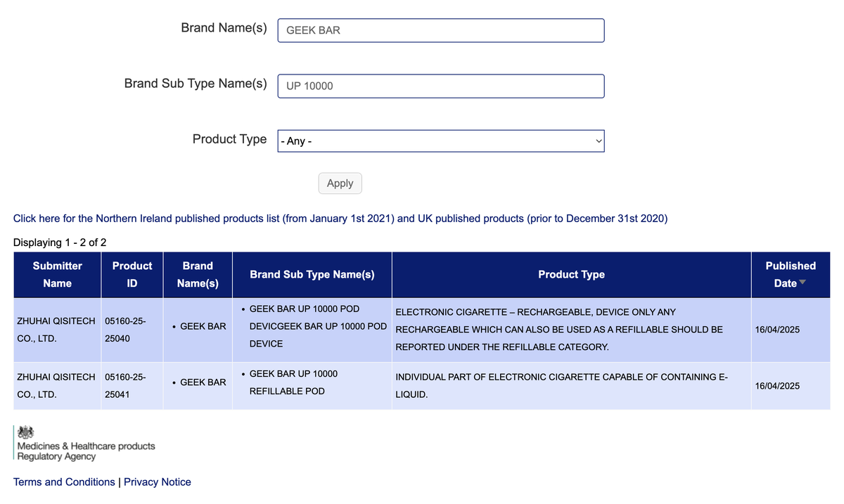Click GEEK BAR brand in the 25041 row
Viewport: 844px width, 504px height.
203,382
